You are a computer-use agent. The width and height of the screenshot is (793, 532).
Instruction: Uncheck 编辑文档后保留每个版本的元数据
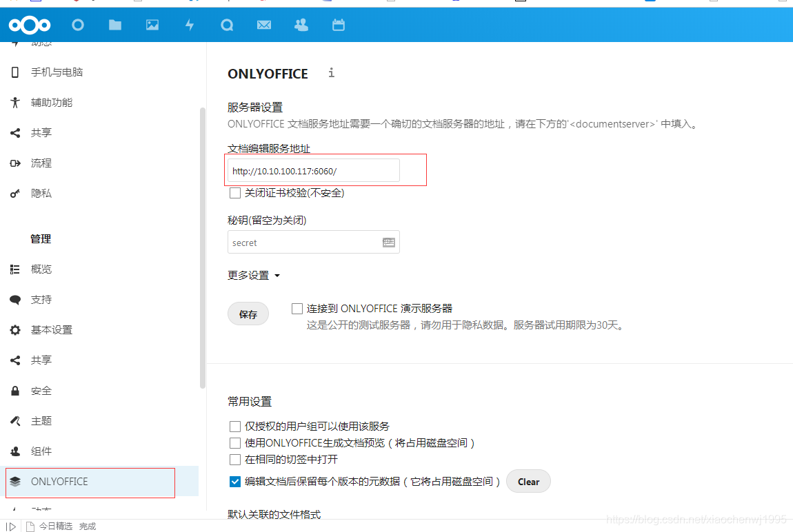(x=234, y=482)
